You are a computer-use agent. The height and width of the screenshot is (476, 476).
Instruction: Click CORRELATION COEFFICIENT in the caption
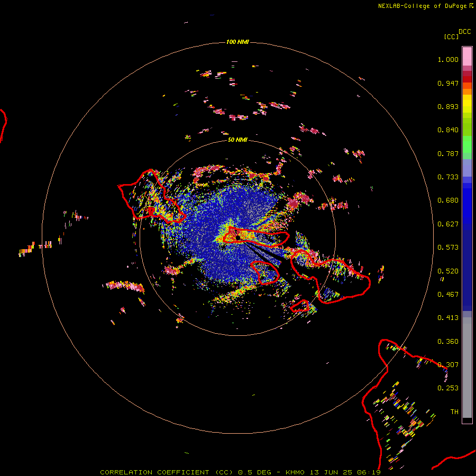click(x=154, y=472)
